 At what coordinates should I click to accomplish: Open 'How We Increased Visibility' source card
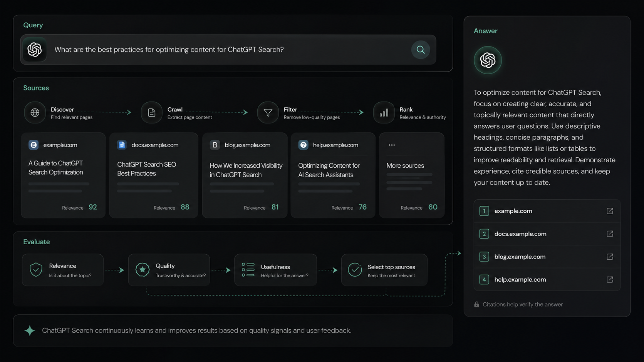[245, 175]
